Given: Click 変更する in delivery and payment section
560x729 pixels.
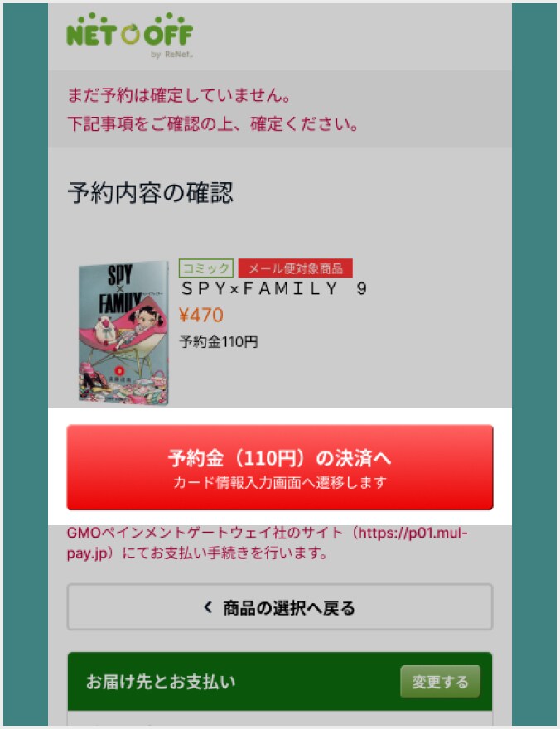Looking at the screenshot, I should 440,682.
